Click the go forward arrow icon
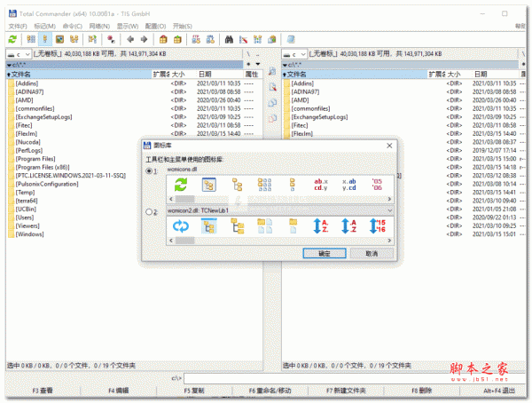 tap(144, 39)
